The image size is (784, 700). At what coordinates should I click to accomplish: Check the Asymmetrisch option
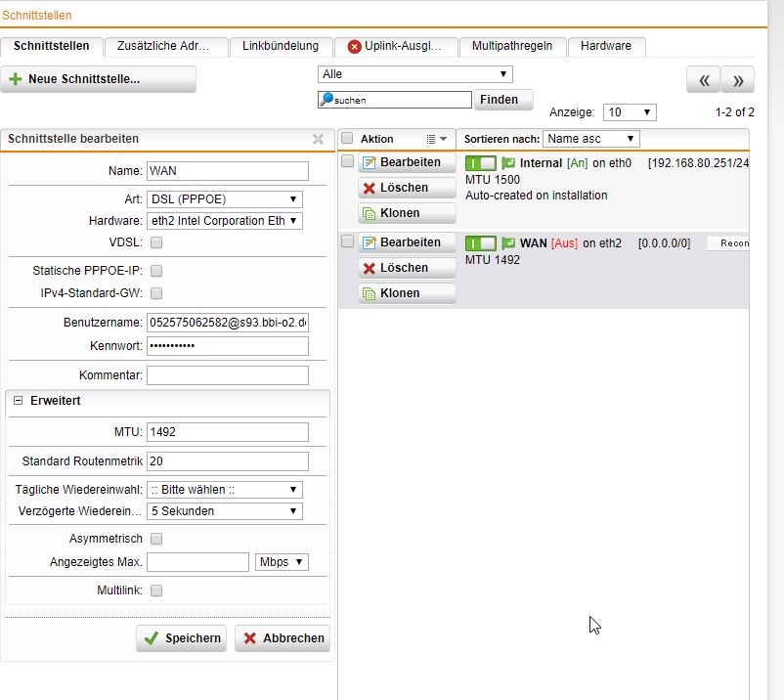pos(156,539)
